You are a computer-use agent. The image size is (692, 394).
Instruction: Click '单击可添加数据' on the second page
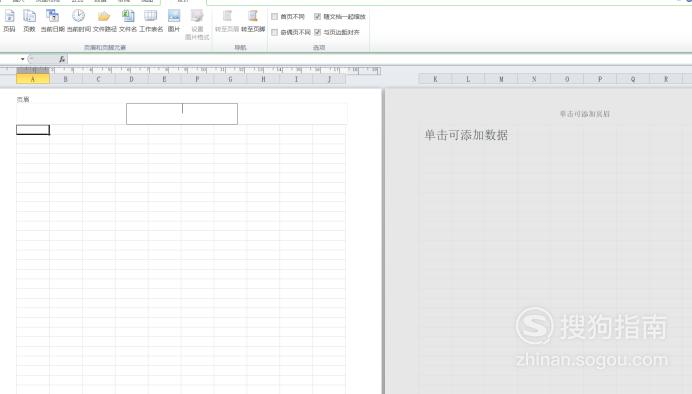tap(466, 135)
